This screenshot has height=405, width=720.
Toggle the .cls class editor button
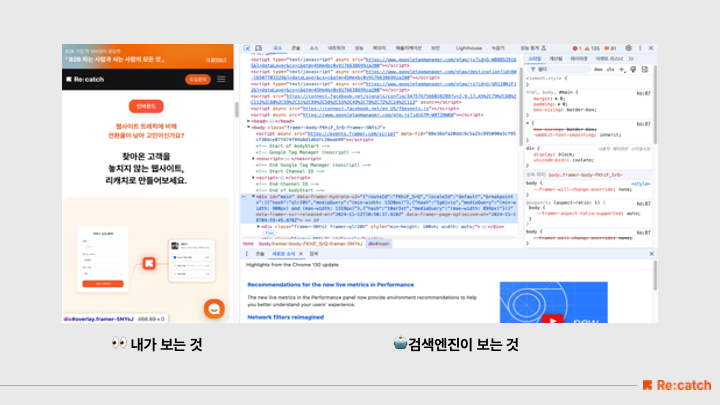coord(610,69)
